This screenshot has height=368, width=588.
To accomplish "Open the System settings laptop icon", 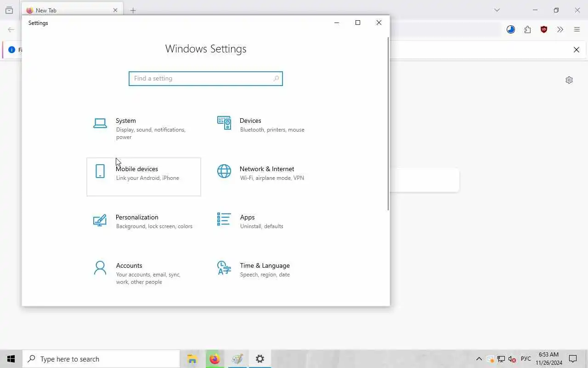I will (x=100, y=123).
